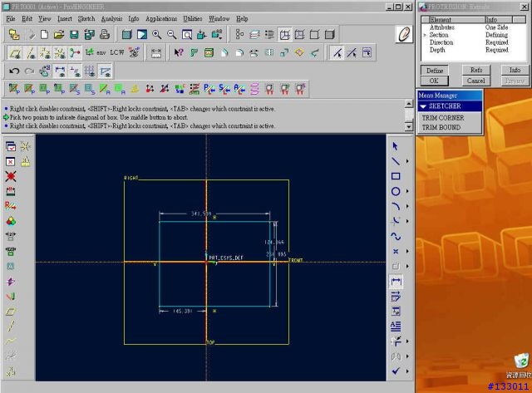Open the Analysis menu

[111, 18]
